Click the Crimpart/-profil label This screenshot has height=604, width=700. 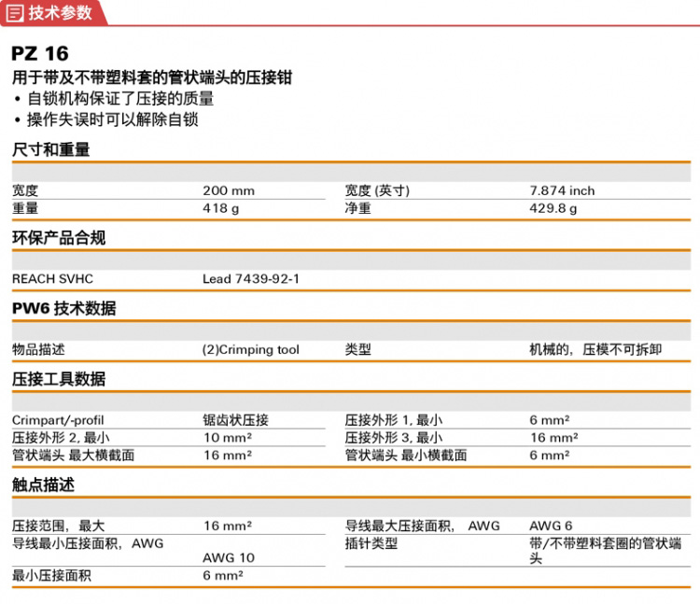58,420
